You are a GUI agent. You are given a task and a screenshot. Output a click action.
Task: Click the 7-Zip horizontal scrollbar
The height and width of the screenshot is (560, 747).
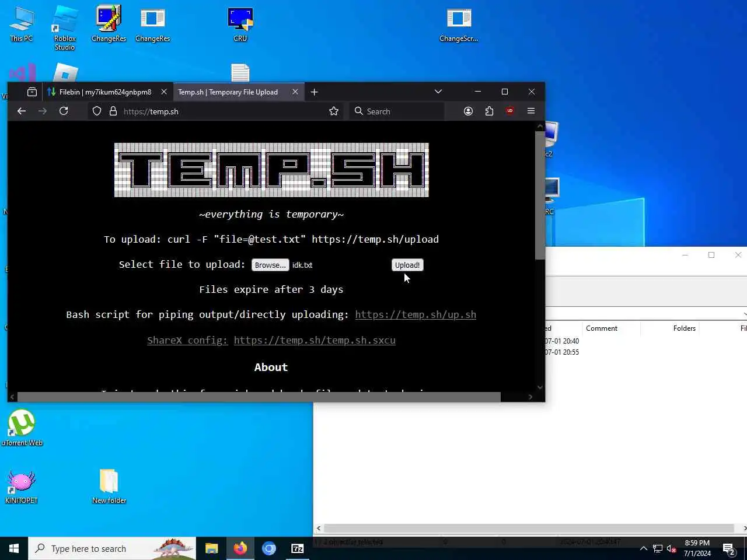tap(529, 528)
